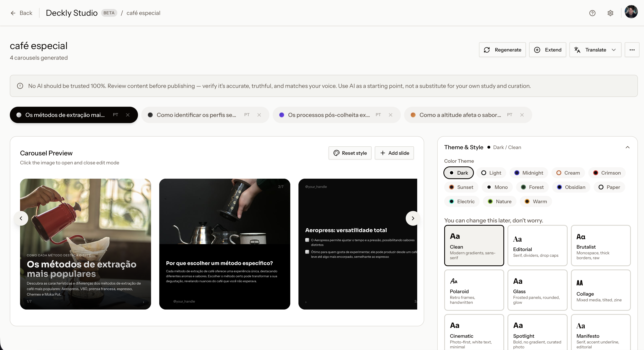644x350 pixels.
Task: Open slide 1 'Os métodos de extração' thumbnail
Action: point(86,244)
